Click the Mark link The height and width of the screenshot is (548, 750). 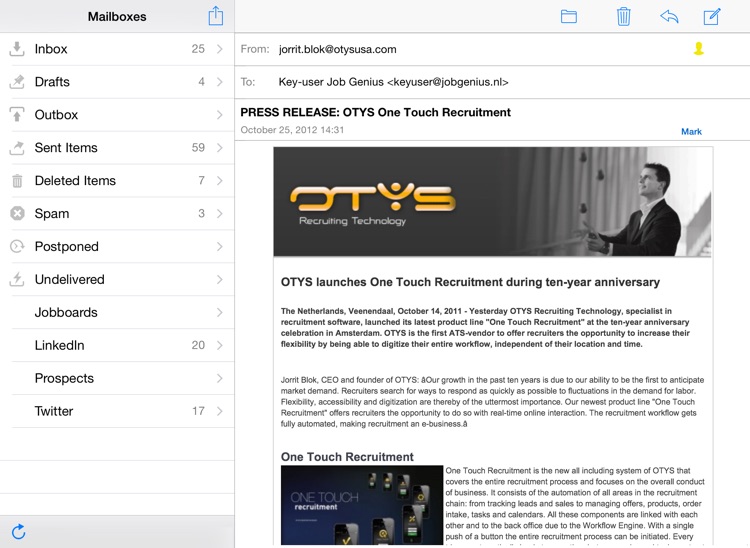[x=691, y=132]
